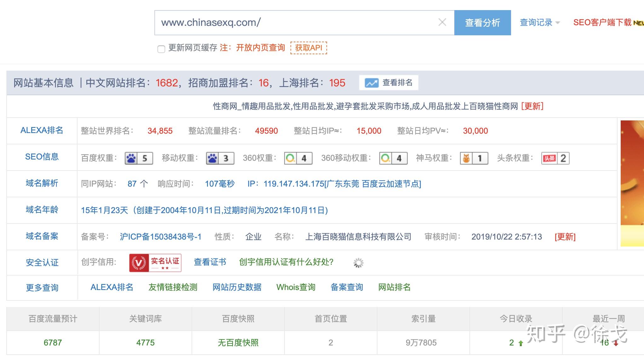Click the banner ad thumbnail at right

coord(632,183)
